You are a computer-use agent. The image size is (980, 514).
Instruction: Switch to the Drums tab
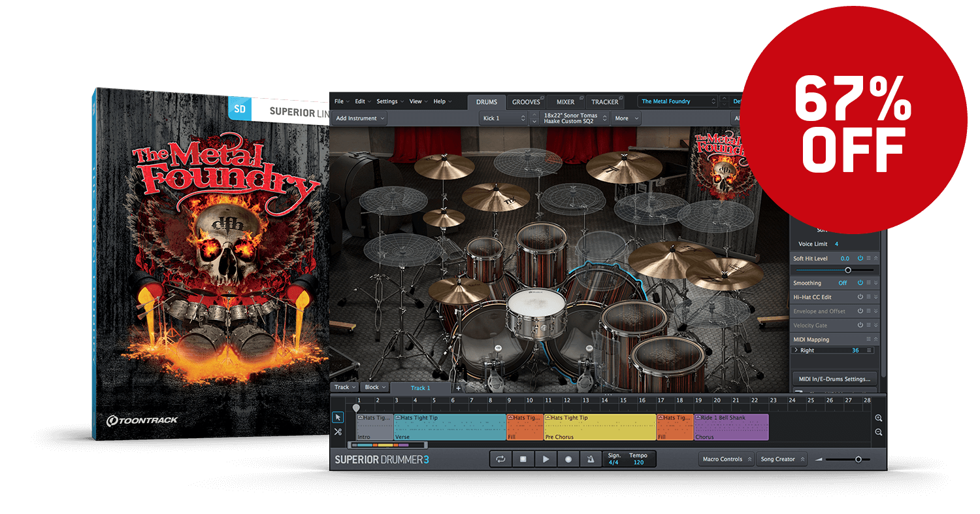(x=487, y=102)
